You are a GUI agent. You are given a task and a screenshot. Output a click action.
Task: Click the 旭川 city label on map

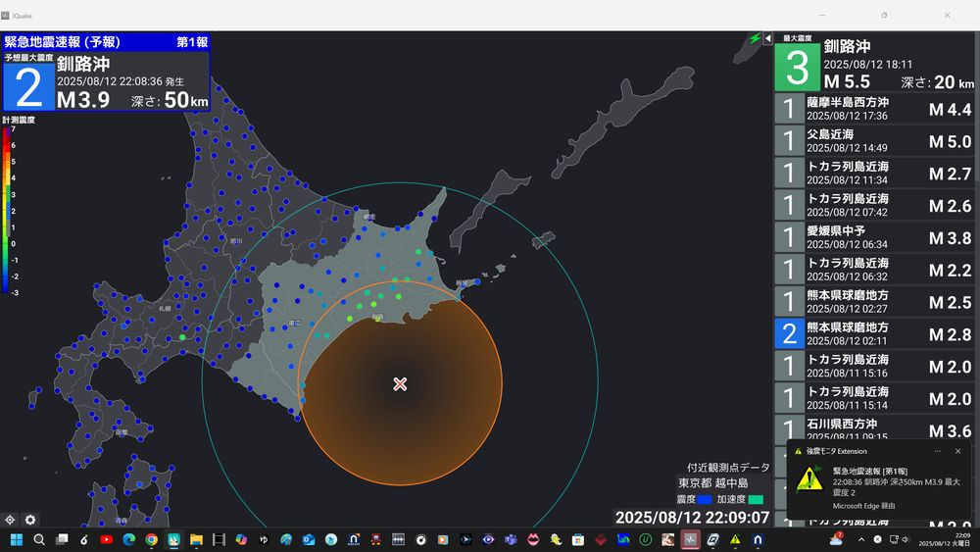[x=235, y=241]
